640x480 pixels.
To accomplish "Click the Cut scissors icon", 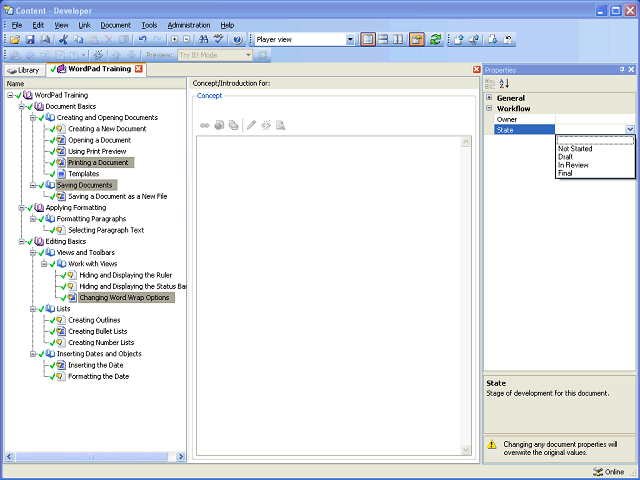I will 63,40.
